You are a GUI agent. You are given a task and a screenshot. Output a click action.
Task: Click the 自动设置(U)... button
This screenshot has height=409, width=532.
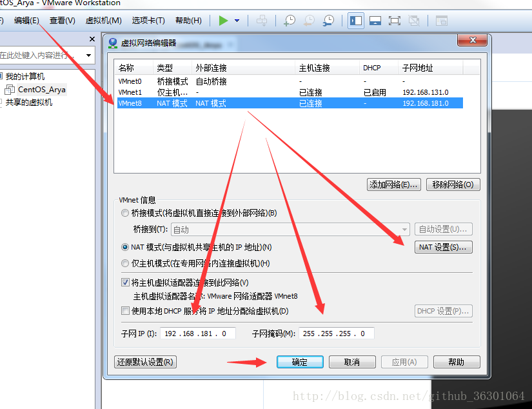point(444,230)
